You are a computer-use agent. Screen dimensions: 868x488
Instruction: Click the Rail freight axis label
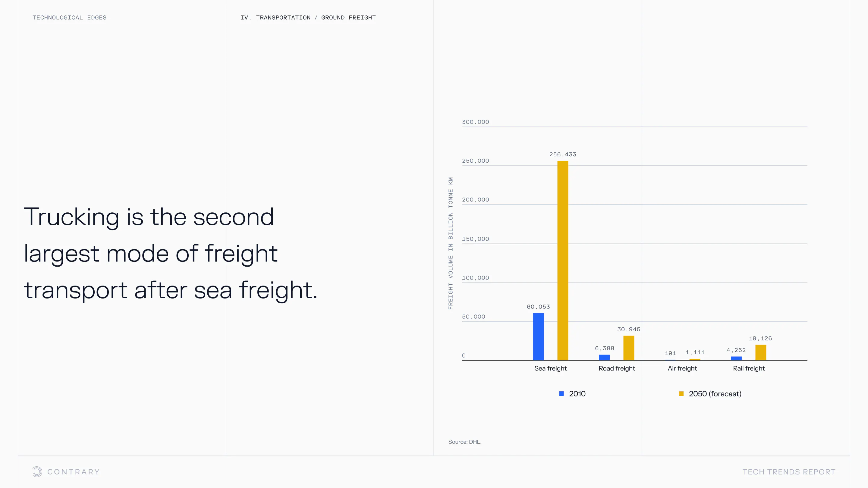[749, 368]
